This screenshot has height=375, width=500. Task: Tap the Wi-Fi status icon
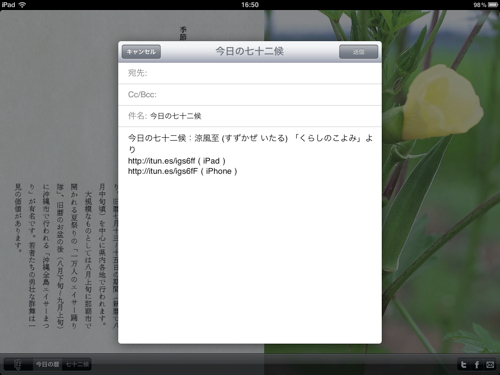coord(22,5)
